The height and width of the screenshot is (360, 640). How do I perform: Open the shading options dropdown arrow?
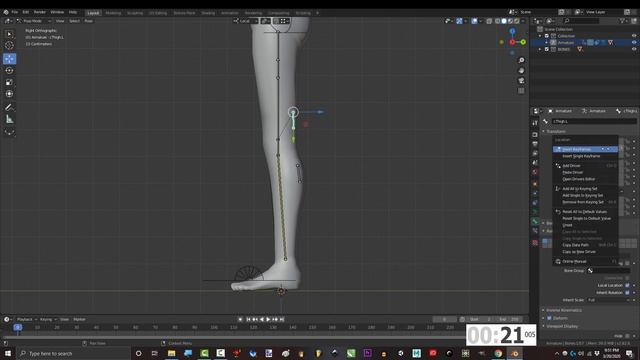pyautogui.click(x=523, y=21)
